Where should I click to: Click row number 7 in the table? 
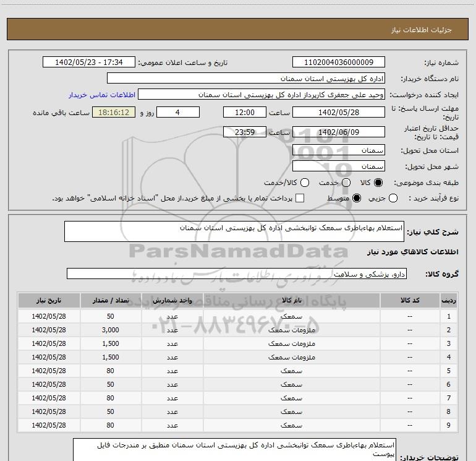coord(449,398)
